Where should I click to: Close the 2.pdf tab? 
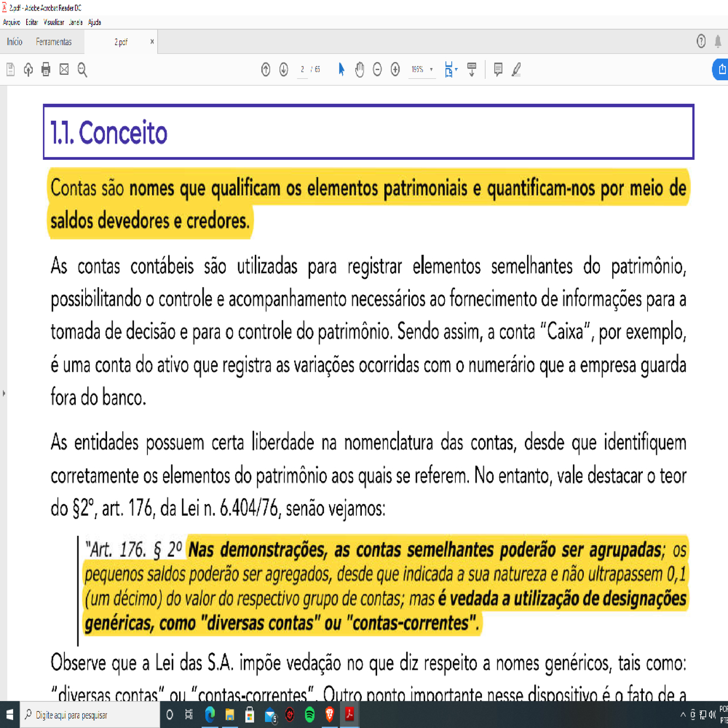152,41
